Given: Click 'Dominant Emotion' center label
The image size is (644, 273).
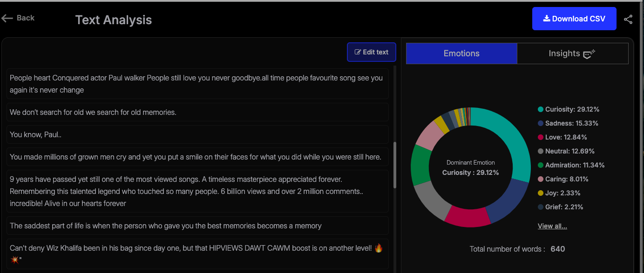Looking at the screenshot, I should point(471,163).
